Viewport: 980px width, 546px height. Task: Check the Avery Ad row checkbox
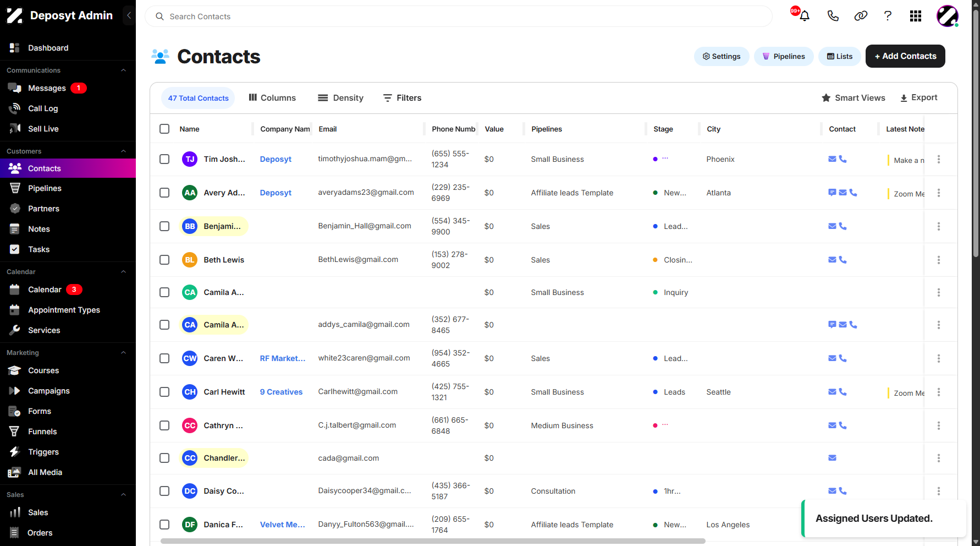tap(164, 193)
